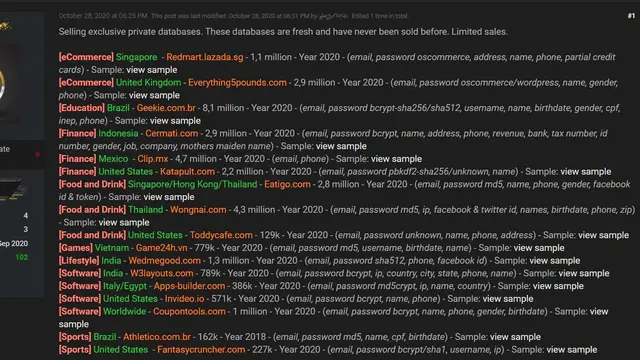Open view sample link for Athletico.com.br
The height and width of the screenshot is (360, 640).
point(516,337)
